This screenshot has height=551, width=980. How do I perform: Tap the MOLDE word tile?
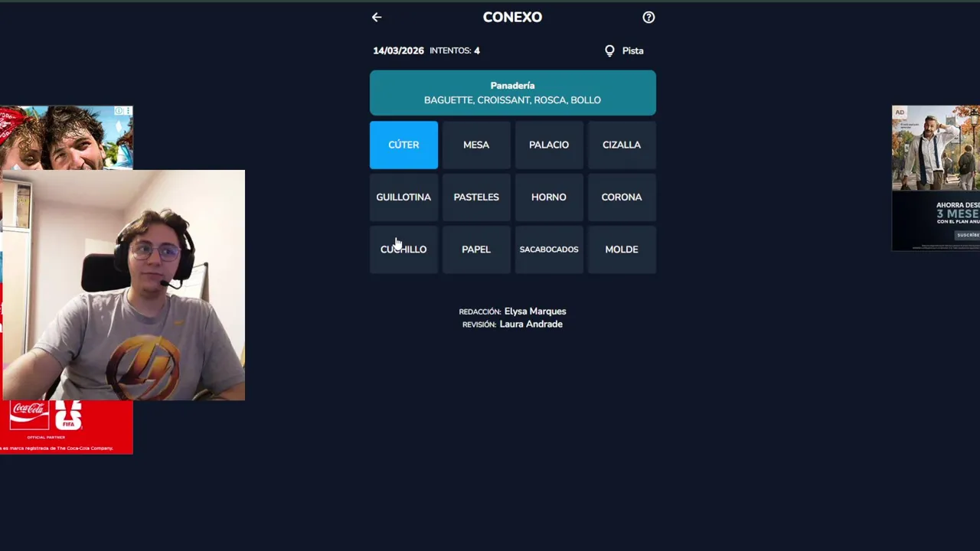(x=622, y=249)
